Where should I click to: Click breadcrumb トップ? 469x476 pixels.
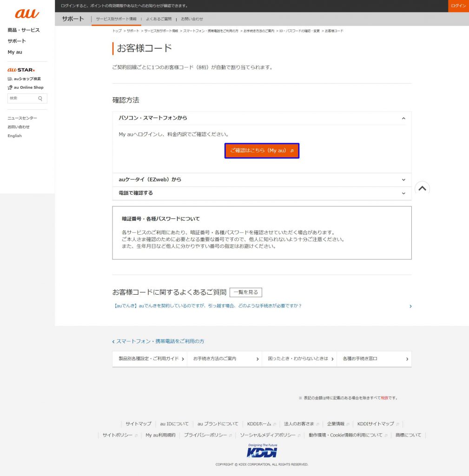pyautogui.click(x=117, y=31)
